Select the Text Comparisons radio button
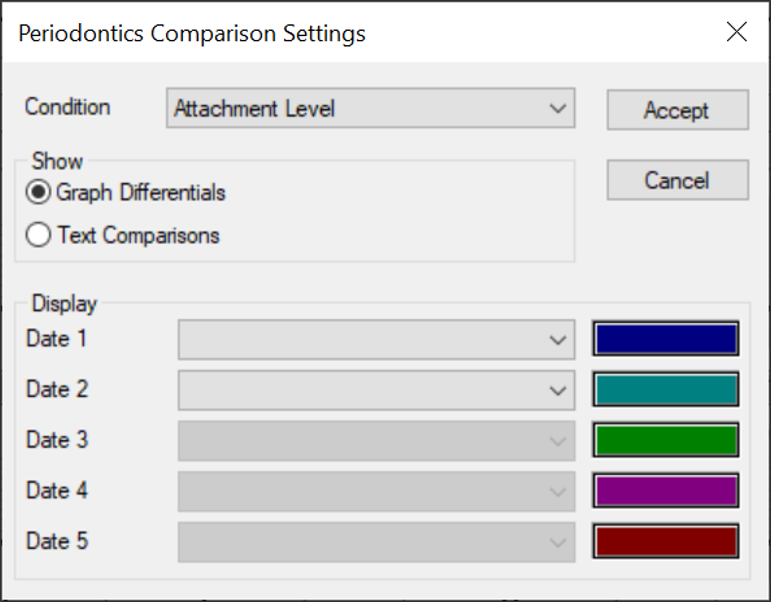 [x=39, y=236]
